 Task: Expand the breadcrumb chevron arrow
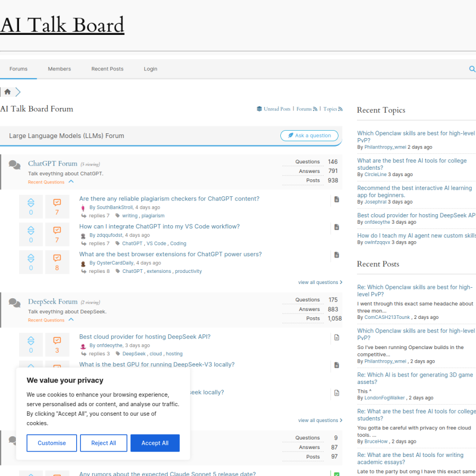(x=18, y=91)
